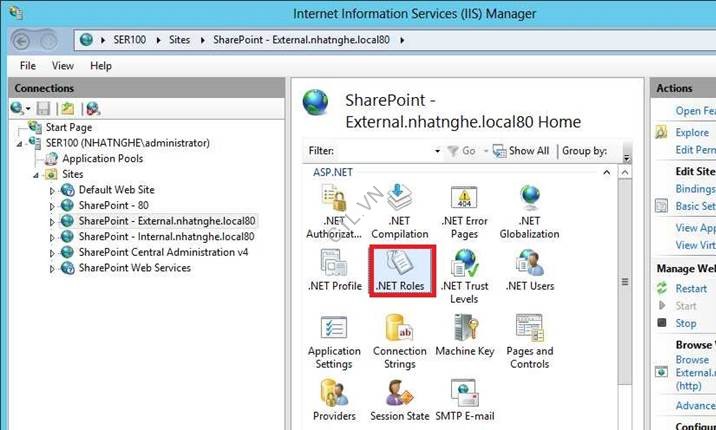
Task: Click the Delete connection icon in Connections toolbar
Action: [93, 109]
